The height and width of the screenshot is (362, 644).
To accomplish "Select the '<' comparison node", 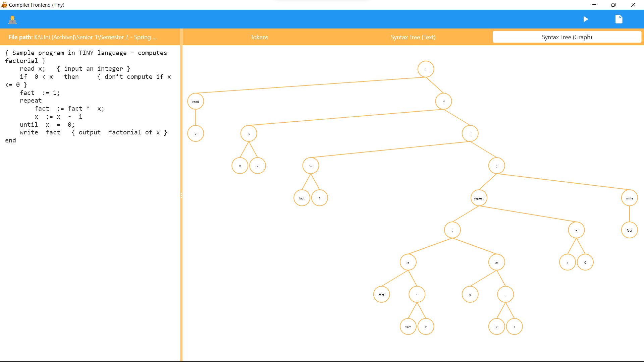I will [x=249, y=134].
